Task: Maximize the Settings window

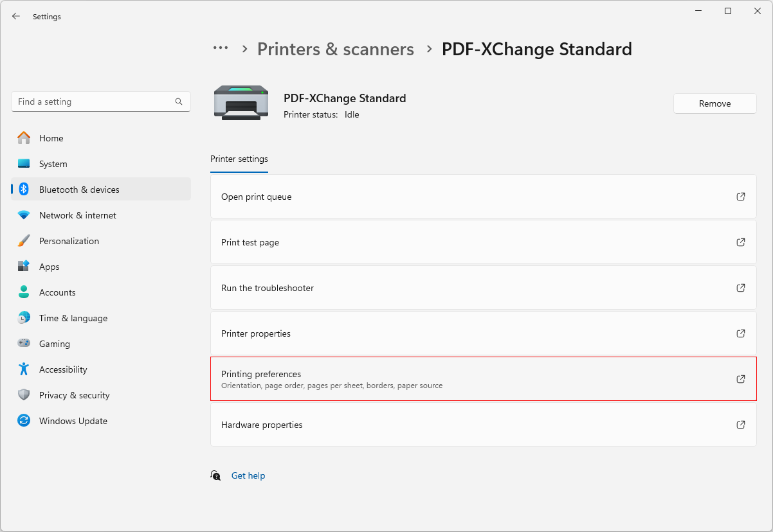Action: tap(728, 11)
